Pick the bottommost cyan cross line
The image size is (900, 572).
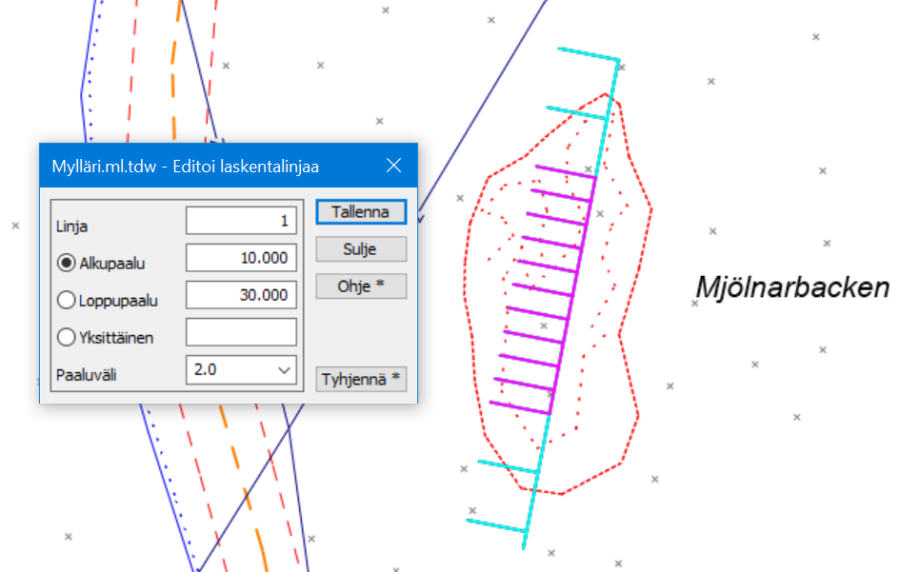point(497,524)
